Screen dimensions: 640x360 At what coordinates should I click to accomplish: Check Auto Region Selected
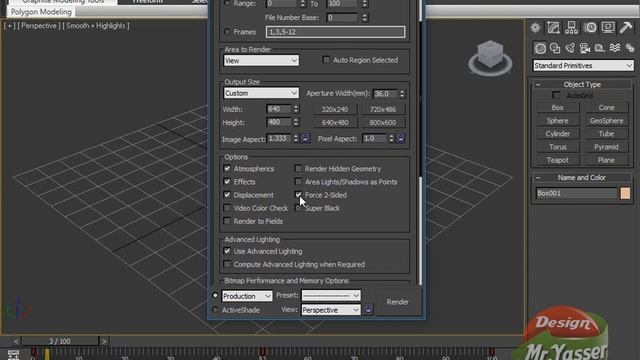[x=326, y=60]
